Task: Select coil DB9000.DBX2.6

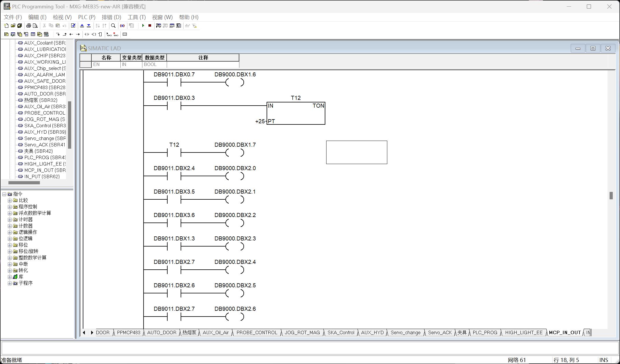Action: tap(235, 317)
